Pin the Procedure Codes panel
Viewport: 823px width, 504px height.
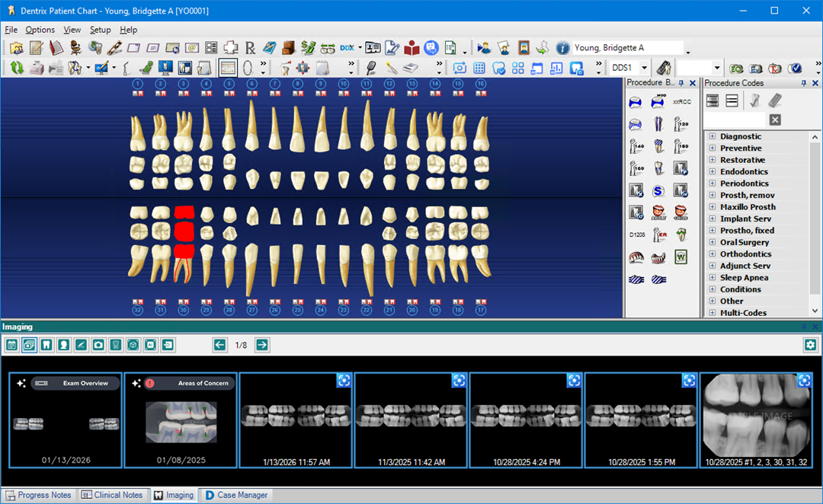pyautogui.click(x=803, y=83)
